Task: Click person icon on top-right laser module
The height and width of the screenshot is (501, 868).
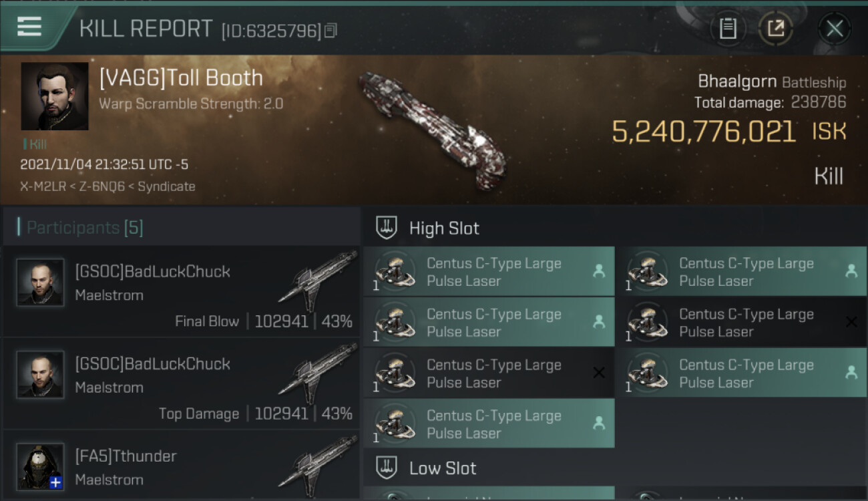Action: point(851,271)
